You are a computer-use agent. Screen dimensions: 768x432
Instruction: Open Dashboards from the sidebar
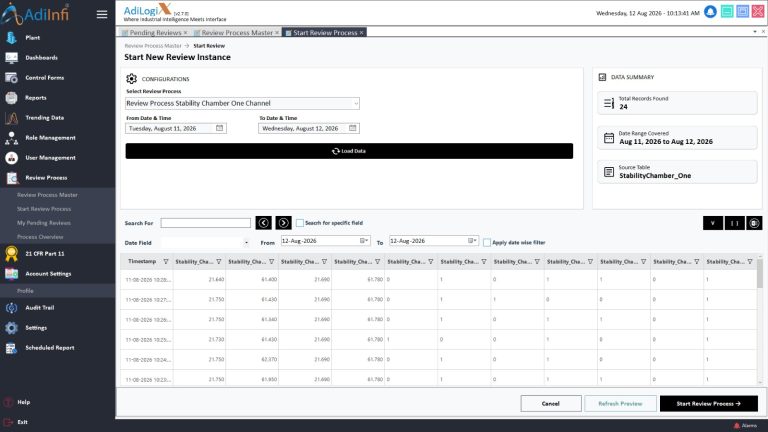tap(41, 58)
